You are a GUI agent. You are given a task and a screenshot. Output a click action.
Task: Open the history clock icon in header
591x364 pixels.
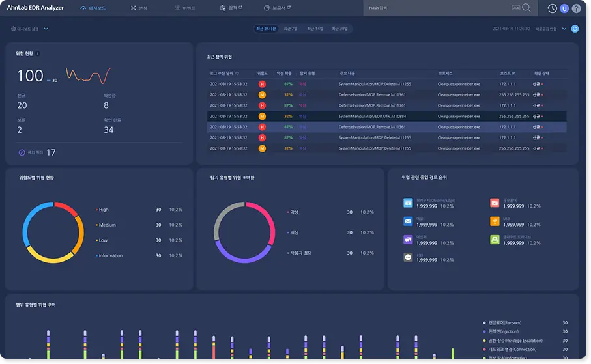tap(552, 8)
